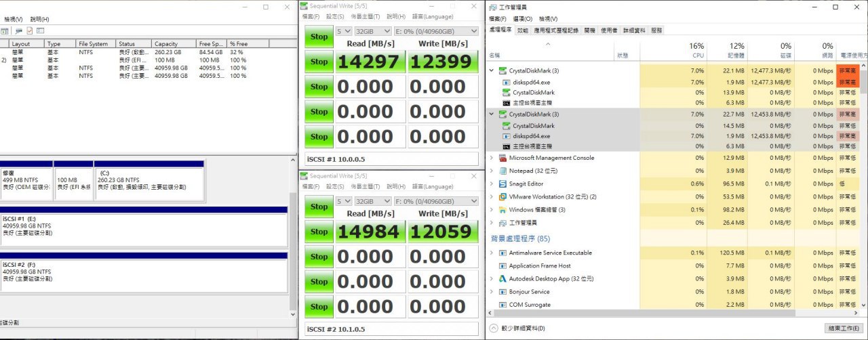The height and width of the screenshot is (340, 868).
Task: Click the Windows 檔案總管 process icon
Action: coord(502,209)
